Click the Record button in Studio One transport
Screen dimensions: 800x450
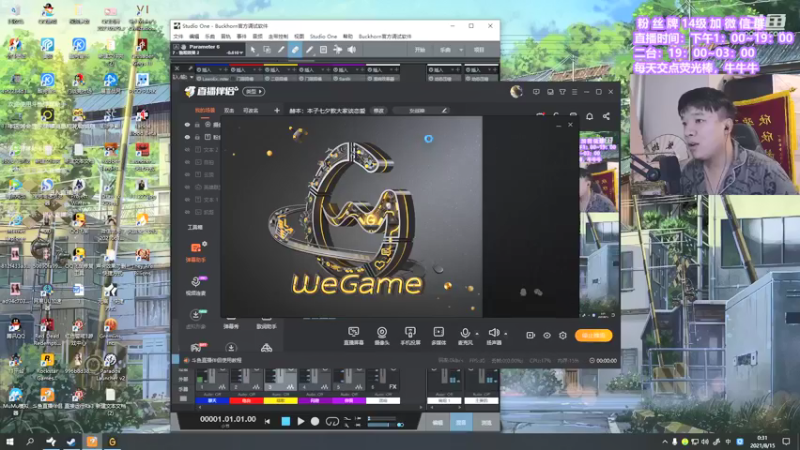pyautogui.click(x=315, y=421)
